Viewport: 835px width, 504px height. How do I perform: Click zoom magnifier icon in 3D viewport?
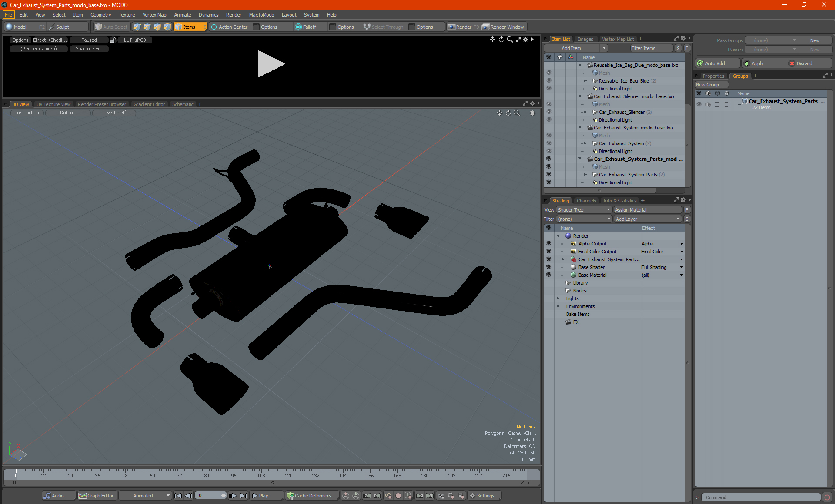pyautogui.click(x=517, y=113)
